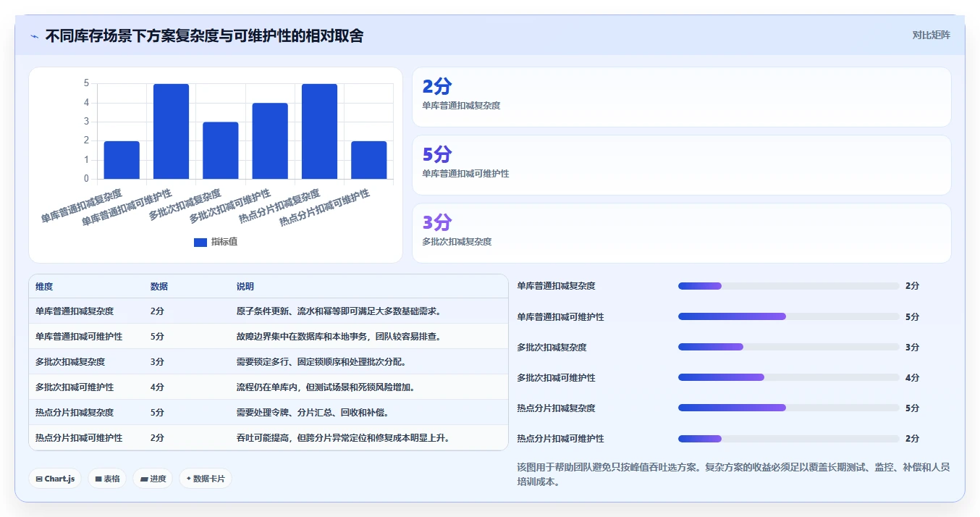The height and width of the screenshot is (517, 980).
Task: Click the blue 指标值 legend swatch
Action: click(x=200, y=242)
